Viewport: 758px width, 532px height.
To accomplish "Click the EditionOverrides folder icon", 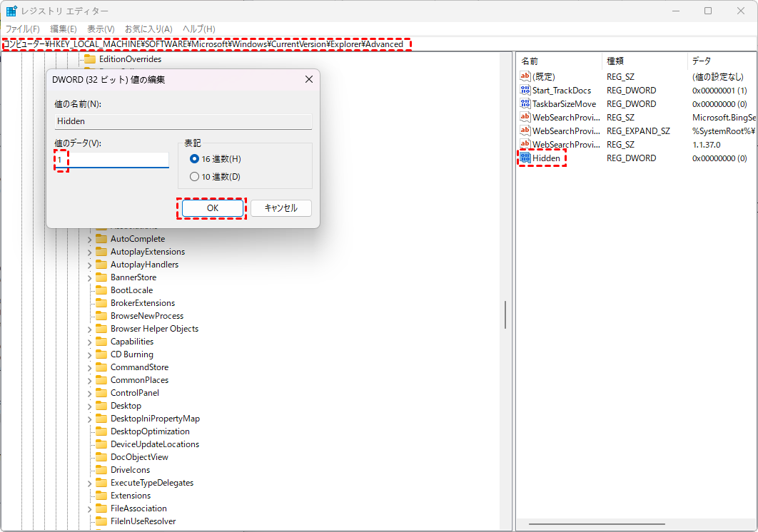I will (90, 59).
